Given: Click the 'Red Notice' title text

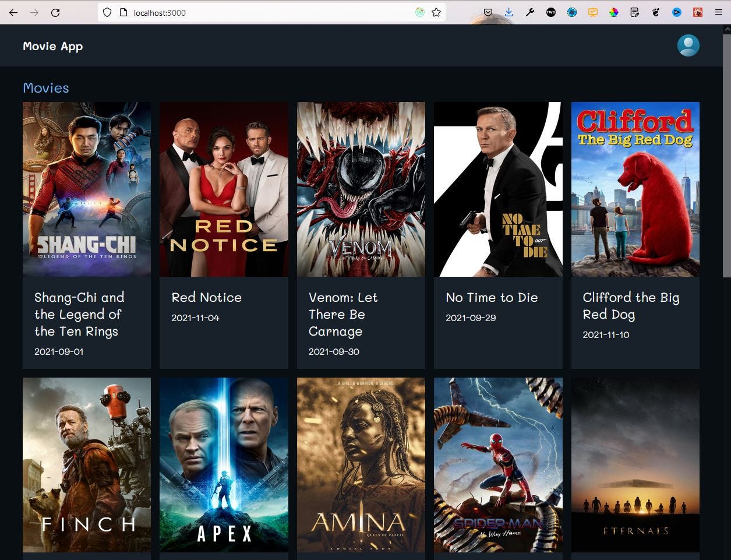Looking at the screenshot, I should (x=207, y=297).
